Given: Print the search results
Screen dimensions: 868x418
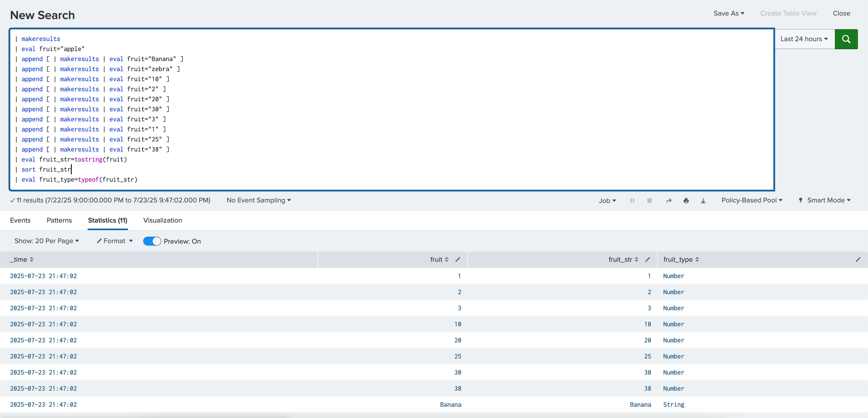Looking at the screenshot, I should pos(686,200).
